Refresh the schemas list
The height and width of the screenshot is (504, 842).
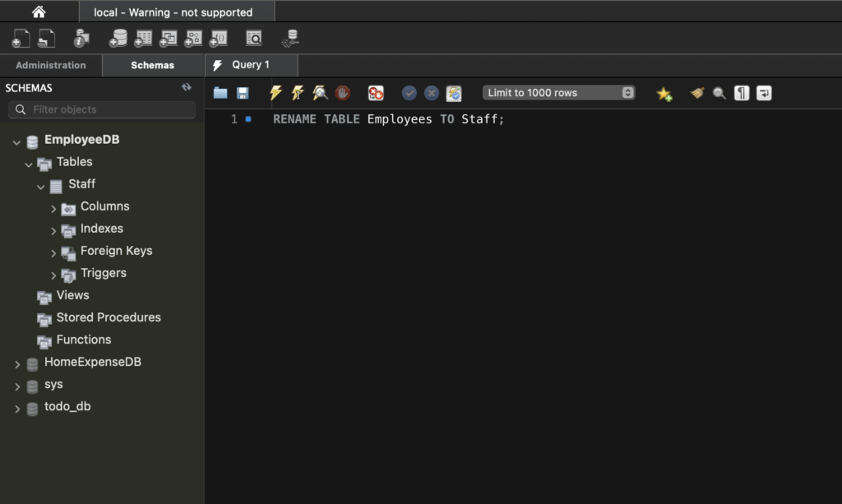tap(187, 87)
